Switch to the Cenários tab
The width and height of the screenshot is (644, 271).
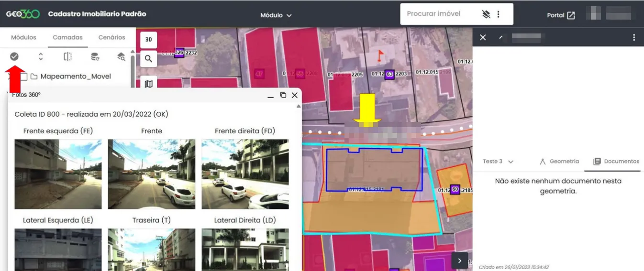(x=111, y=37)
